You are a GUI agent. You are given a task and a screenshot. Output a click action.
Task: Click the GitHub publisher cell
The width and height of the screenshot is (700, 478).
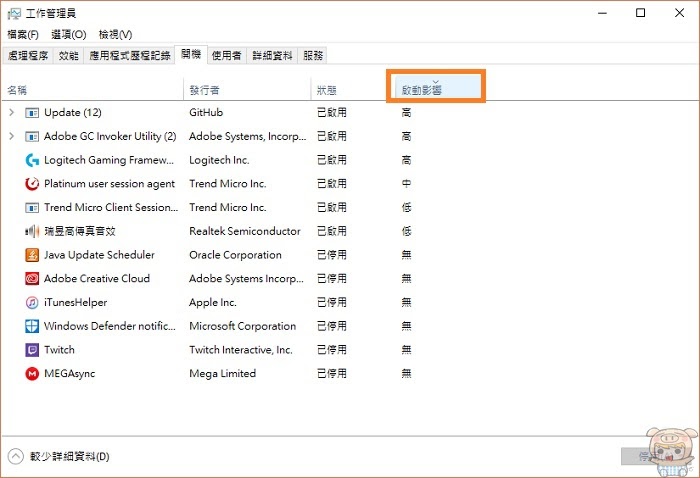pyautogui.click(x=206, y=112)
